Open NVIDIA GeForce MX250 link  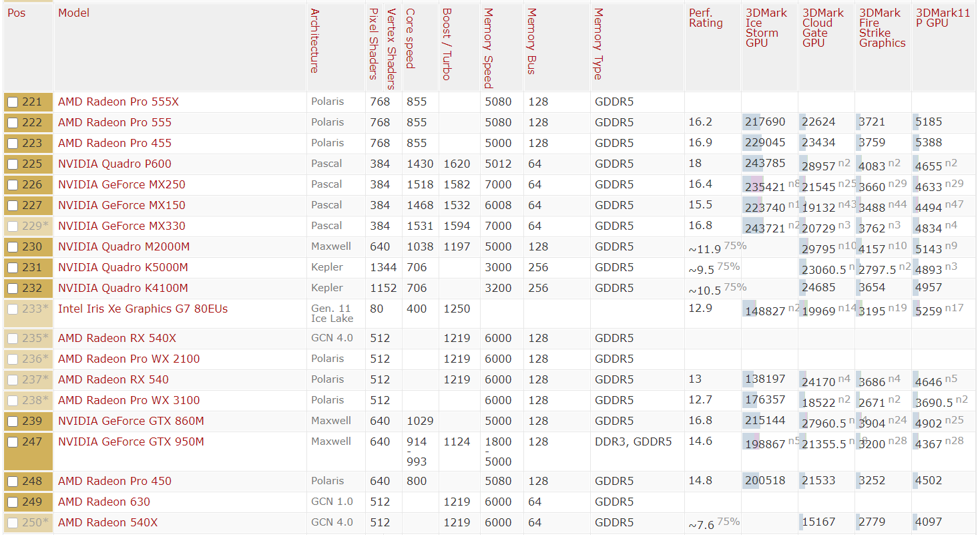[121, 185]
